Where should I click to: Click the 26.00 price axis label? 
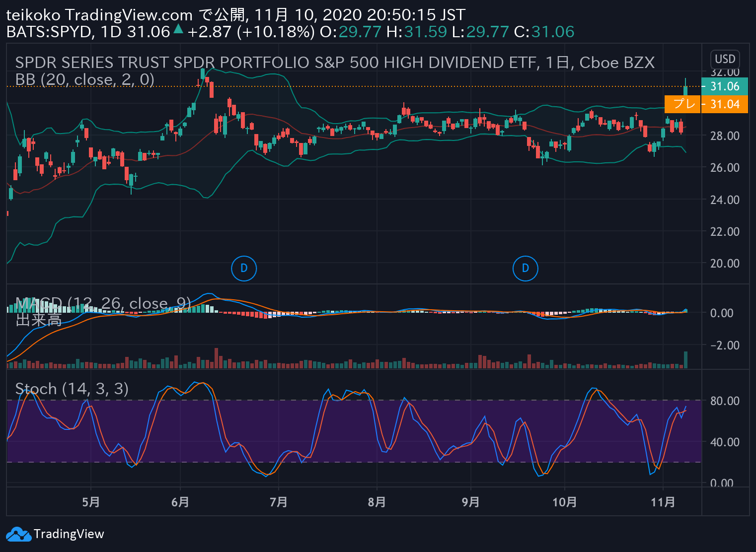(x=725, y=168)
